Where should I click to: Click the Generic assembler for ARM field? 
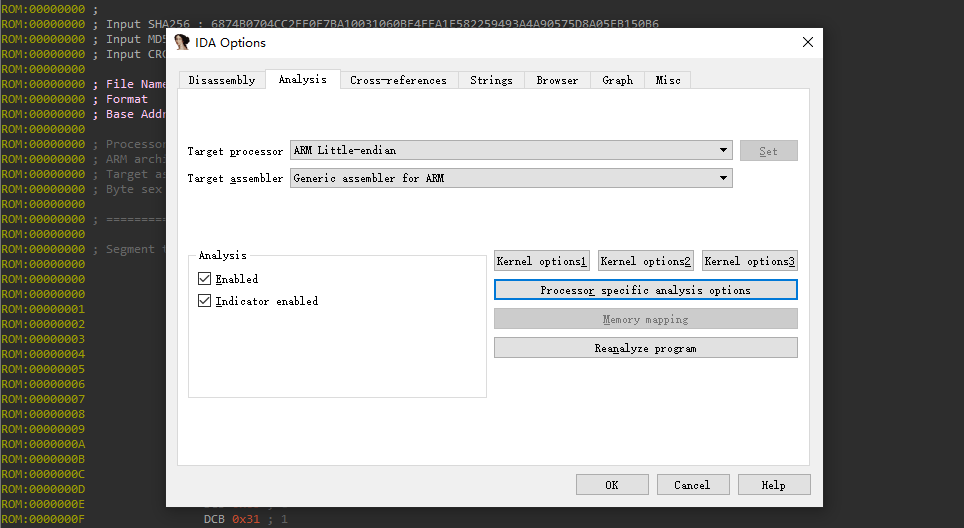(511, 178)
